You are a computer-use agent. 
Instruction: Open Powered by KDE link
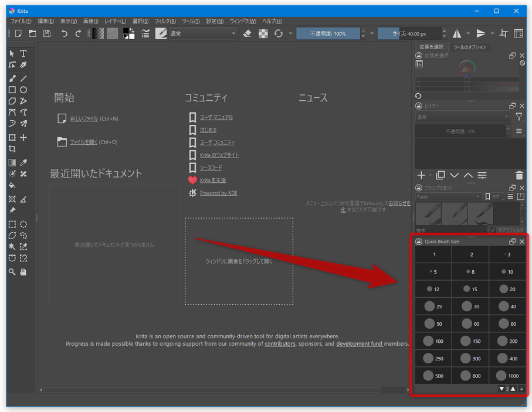pyautogui.click(x=219, y=193)
